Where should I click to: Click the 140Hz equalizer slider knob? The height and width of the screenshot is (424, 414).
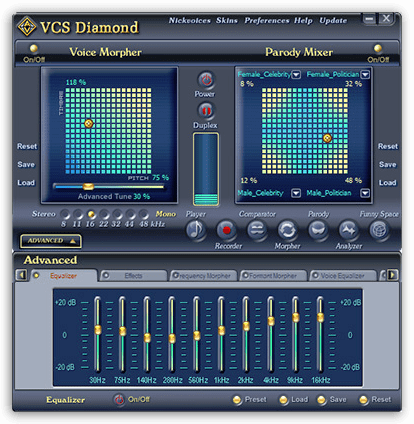[147, 338]
